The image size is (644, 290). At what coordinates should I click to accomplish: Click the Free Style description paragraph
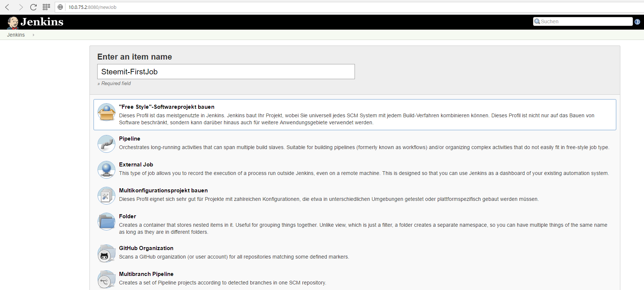click(x=357, y=119)
